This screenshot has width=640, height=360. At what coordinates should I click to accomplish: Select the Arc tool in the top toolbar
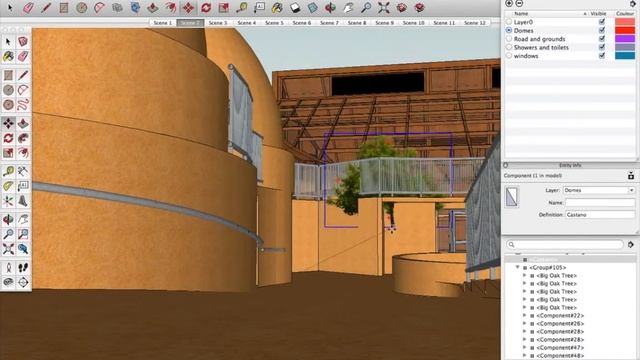(x=99, y=7)
